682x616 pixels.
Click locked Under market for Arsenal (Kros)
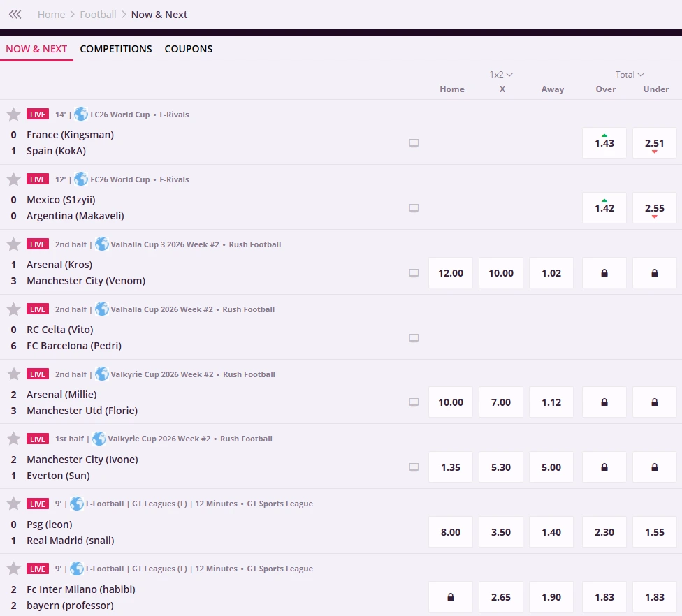point(655,273)
